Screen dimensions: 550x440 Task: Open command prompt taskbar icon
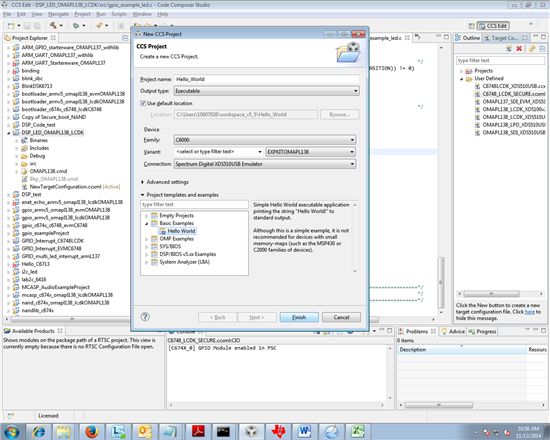click(x=223, y=432)
